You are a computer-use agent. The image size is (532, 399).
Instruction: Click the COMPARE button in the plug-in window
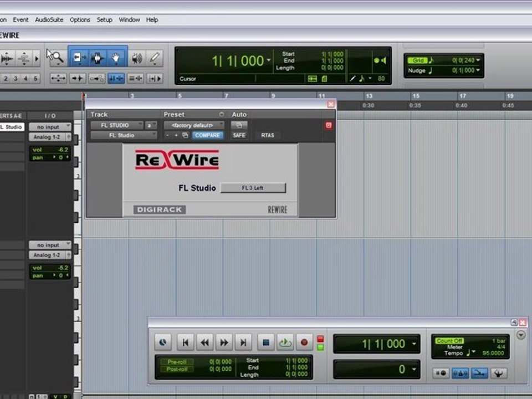[x=207, y=135]
